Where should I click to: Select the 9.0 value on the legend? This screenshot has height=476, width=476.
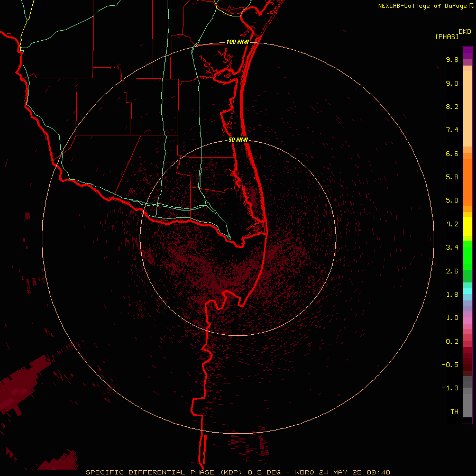(452, 83)
